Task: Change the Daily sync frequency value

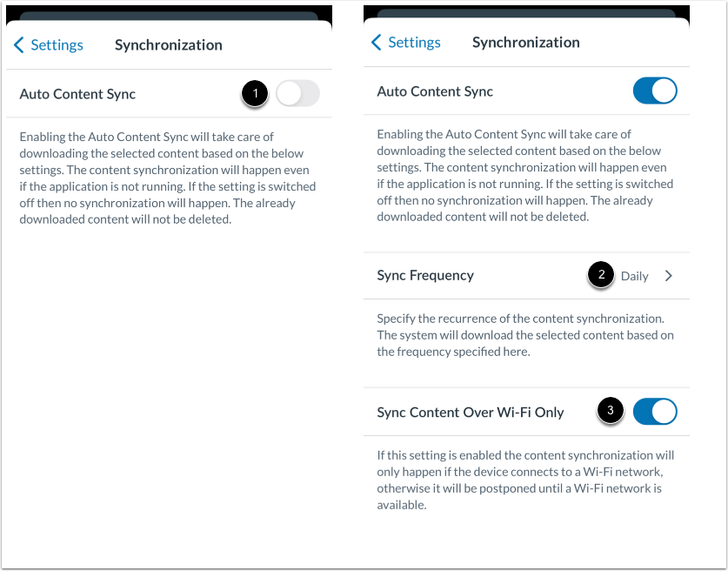Action: [634, 275]
